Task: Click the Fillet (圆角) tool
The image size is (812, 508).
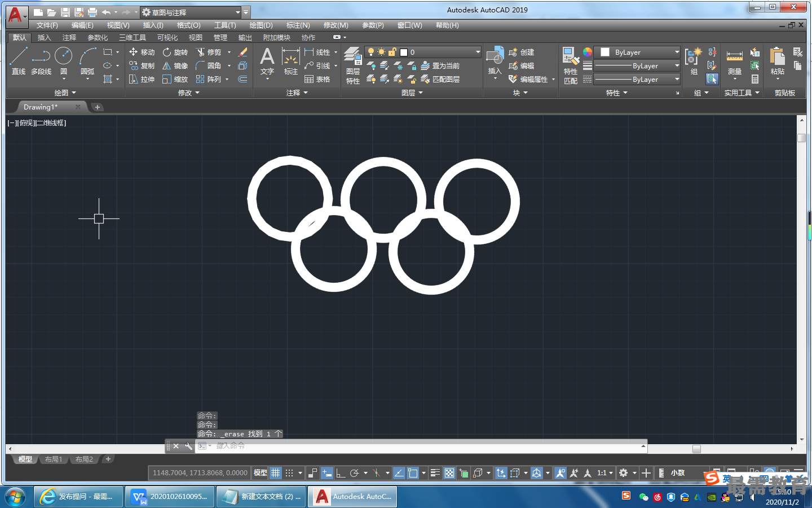Action: [208, 65]
